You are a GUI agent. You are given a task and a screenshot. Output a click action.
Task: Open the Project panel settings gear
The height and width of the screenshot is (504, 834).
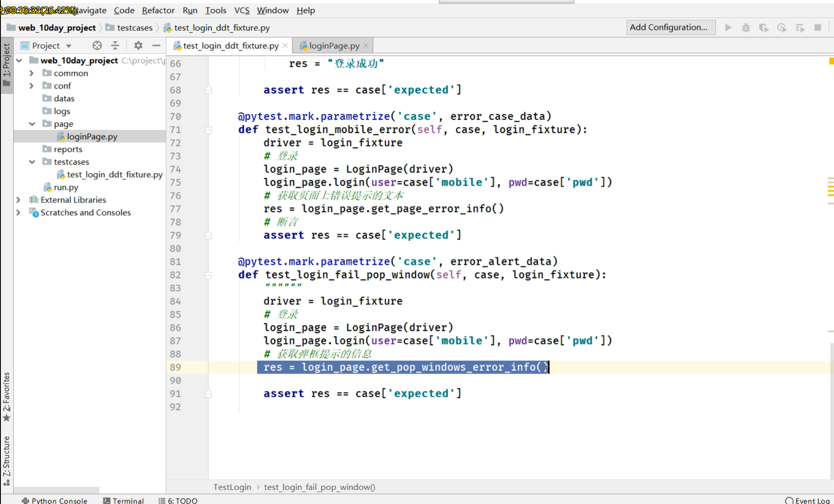(x=138, y=46)
